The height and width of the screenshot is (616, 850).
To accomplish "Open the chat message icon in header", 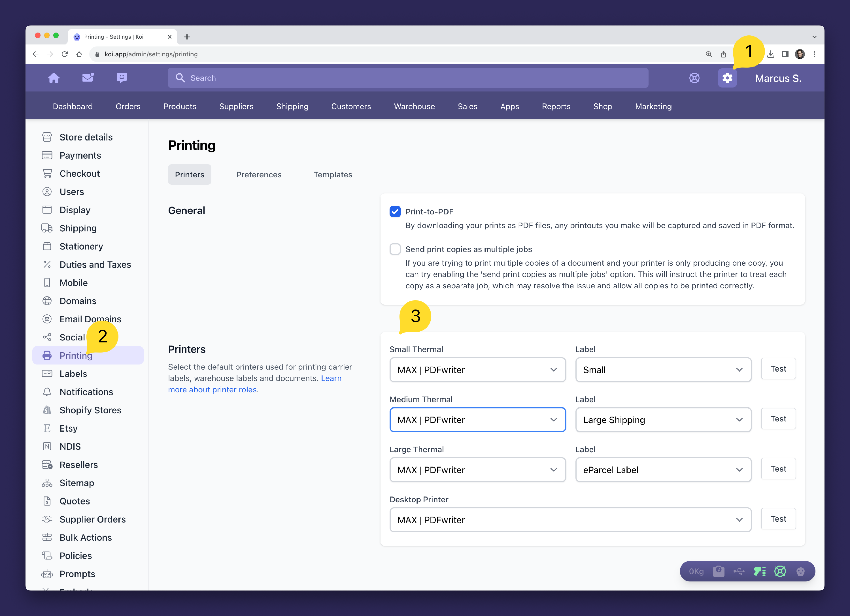I will (122, 78).
